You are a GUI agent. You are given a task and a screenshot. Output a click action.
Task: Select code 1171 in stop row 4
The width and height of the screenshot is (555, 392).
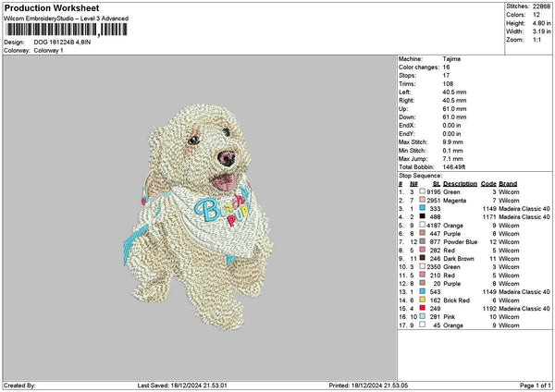click(x=489, y=217)
